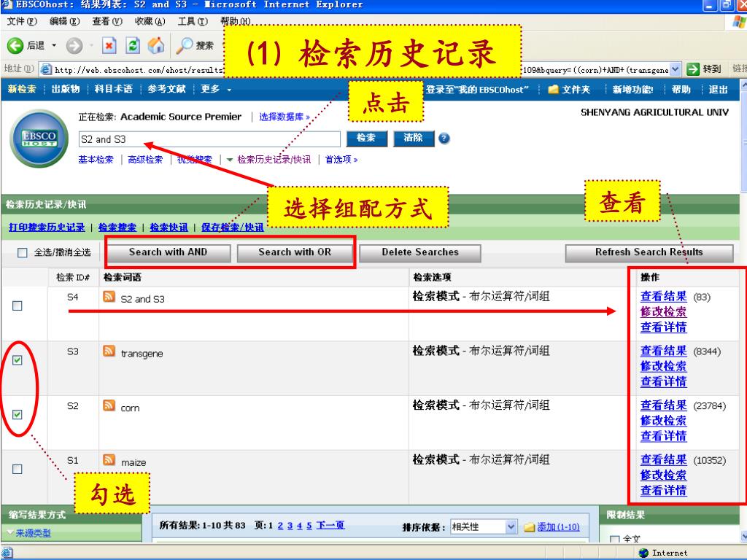Open the Back button history dropdown arrow
This screenshot has height=560, width=747.
[54, 46]
